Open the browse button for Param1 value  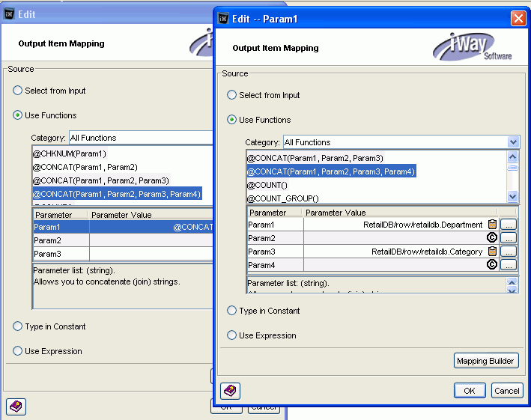point(509,224)
